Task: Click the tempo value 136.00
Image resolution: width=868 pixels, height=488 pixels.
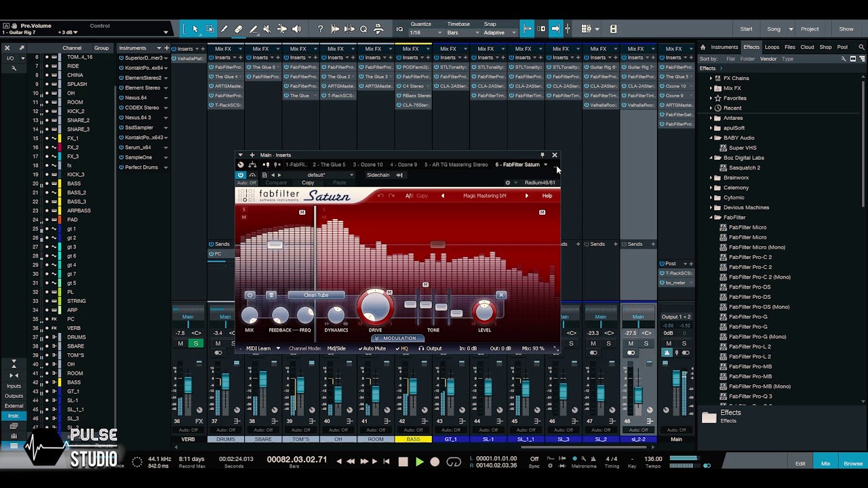Action: [653, 460]
